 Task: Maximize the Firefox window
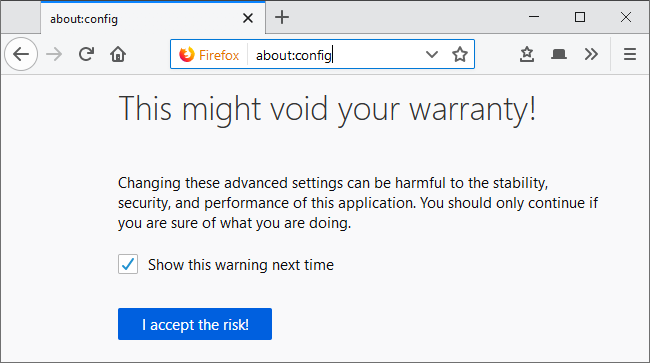[x=580, y=17]
